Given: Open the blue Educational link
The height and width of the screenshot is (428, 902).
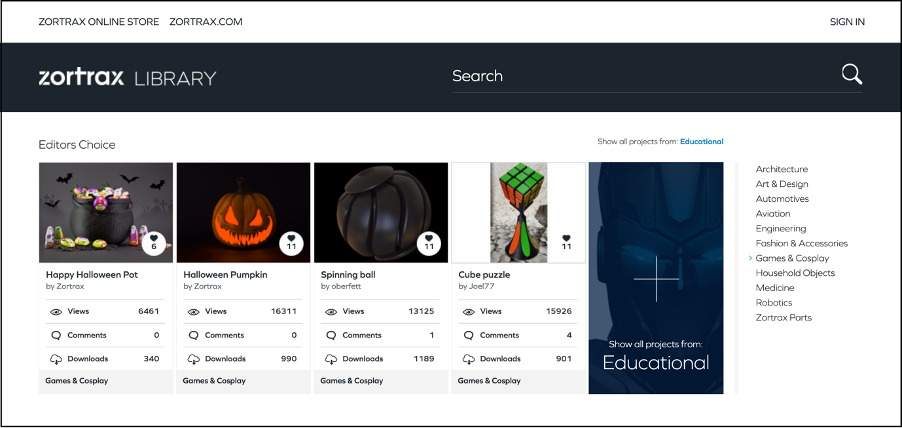Looking at the screenshot, I should (x=702, y=142).
